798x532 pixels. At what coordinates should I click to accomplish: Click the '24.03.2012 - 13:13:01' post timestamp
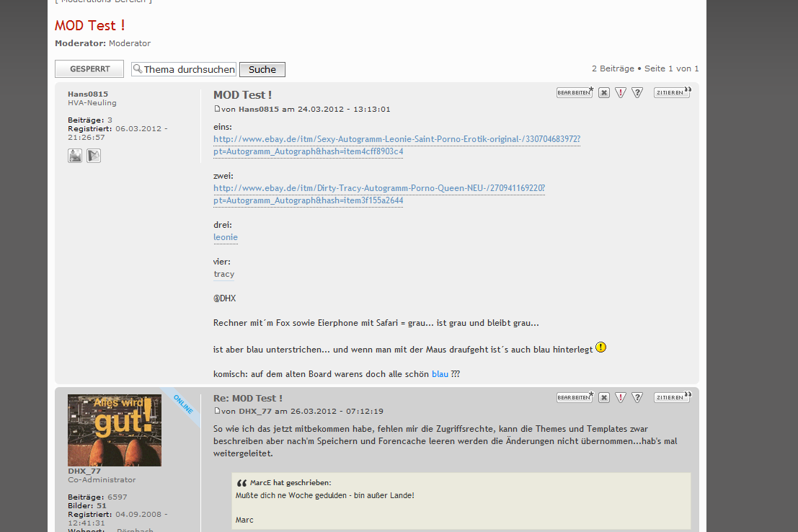pos(344,109)
